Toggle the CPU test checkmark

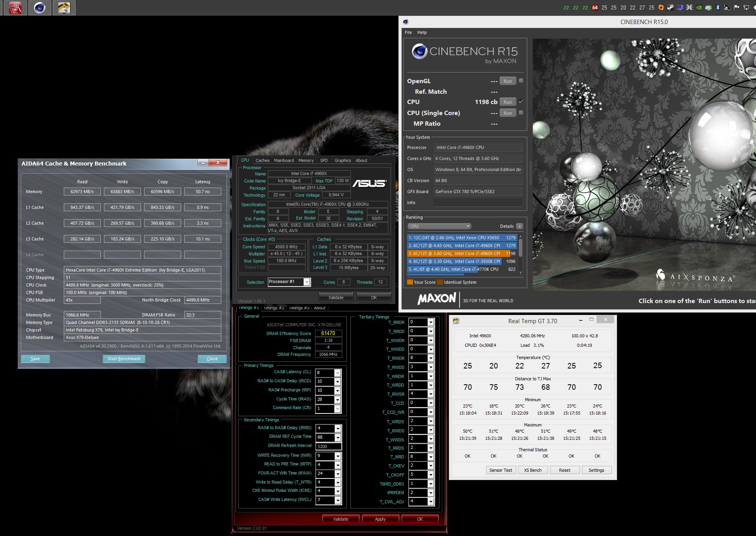click(521, 102)
